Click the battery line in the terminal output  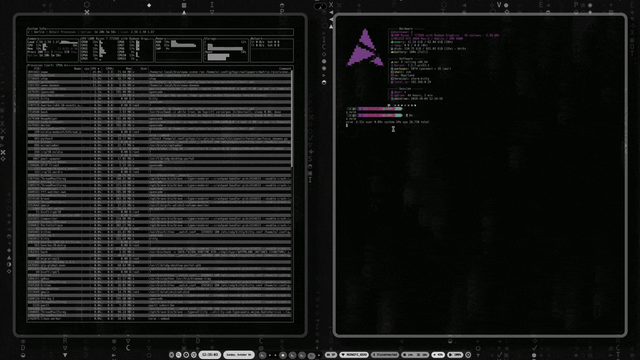click(408, 52)
